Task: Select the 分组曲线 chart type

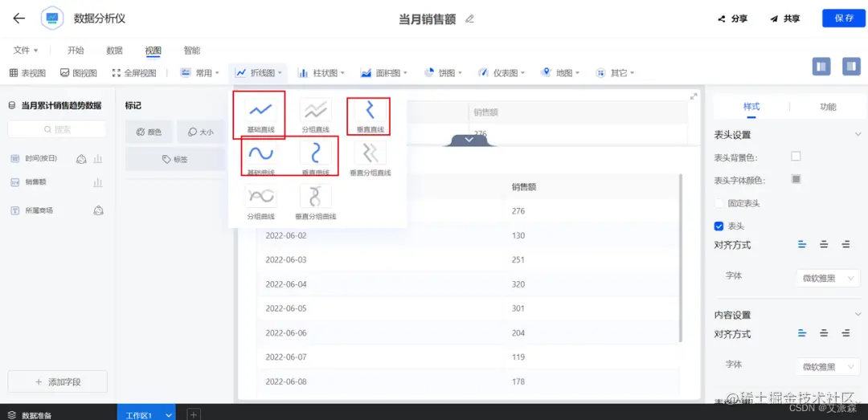Action: coord(260,202)
